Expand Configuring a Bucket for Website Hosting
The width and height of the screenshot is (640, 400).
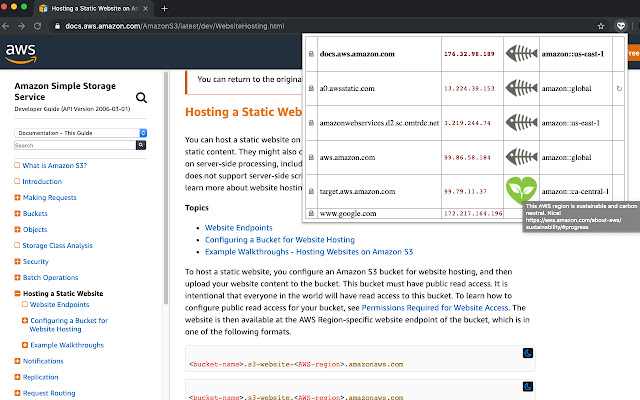coord(25,320)
